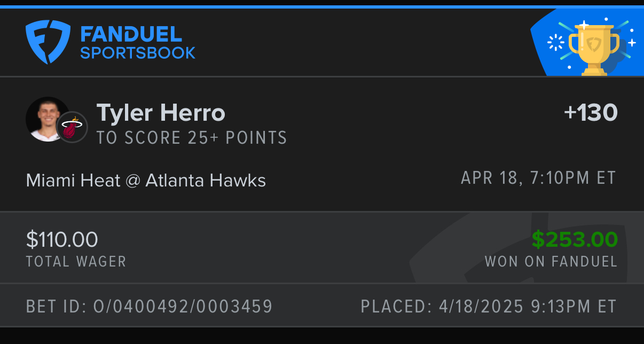Click the starburst sparkle beside the trophy
The width and height of the screenshot is (644, 344).
555,43
